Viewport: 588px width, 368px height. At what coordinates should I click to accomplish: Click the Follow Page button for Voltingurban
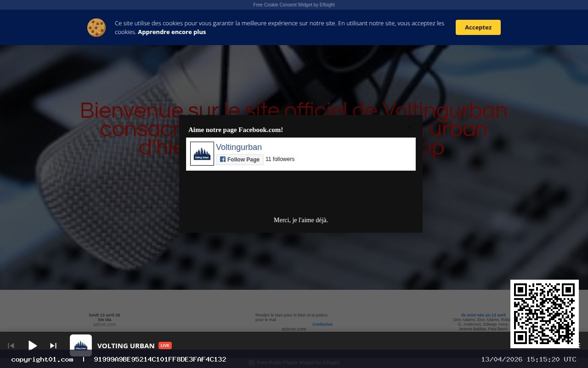(239, 159)
